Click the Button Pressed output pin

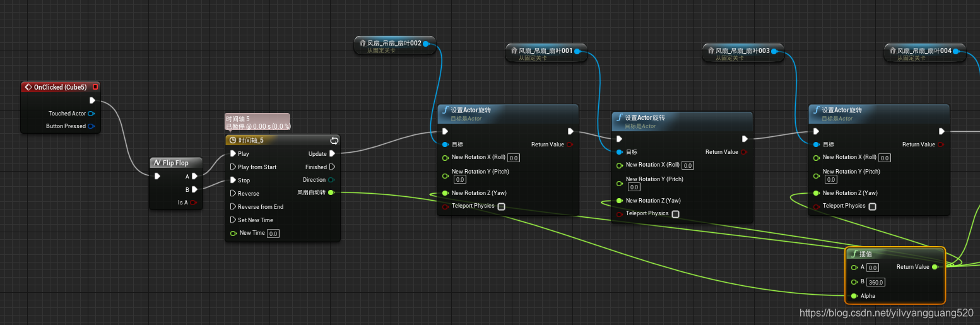click(x=92, y=126)
